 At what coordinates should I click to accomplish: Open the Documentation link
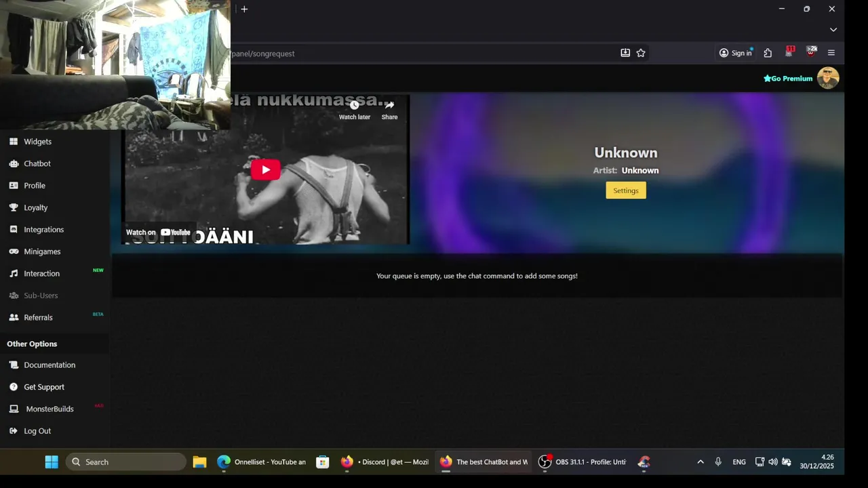click(x=50, y=365)
